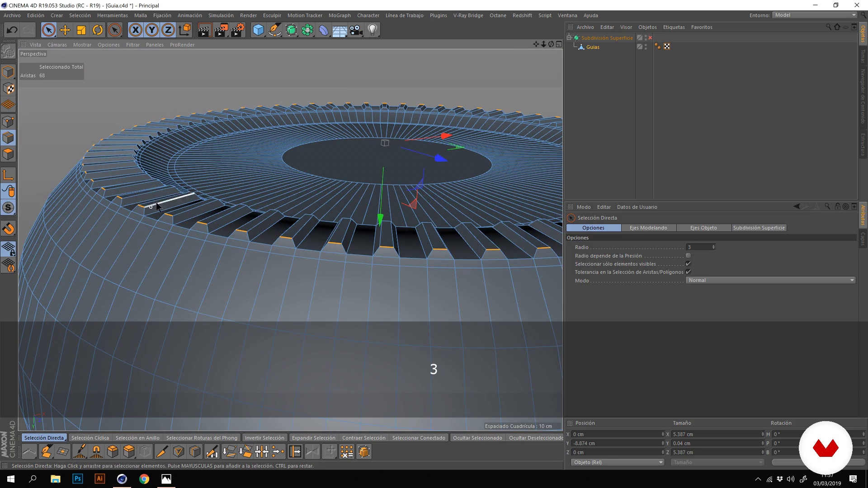This screenshot has height=488, width=868.
Task: Click the coordinate system icon
Action: (184, 30)
